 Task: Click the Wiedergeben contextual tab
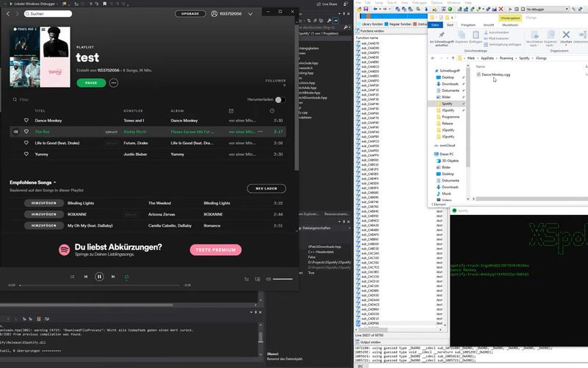point(510,18)
